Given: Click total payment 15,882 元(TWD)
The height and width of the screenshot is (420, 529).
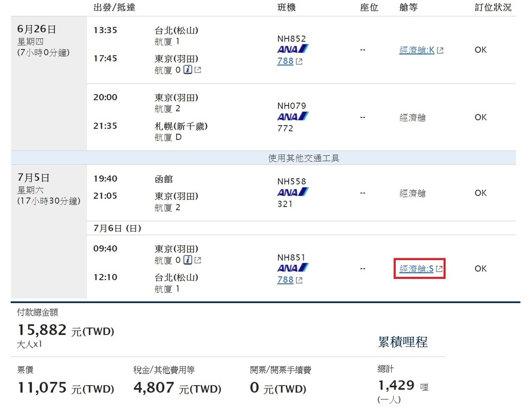Looking at the screenshot, I should pyautogui.click(x=66, y=330).
